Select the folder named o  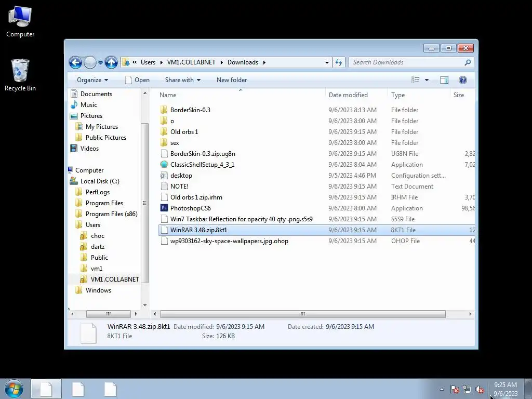pyautogui.click(x=172, y=121)
